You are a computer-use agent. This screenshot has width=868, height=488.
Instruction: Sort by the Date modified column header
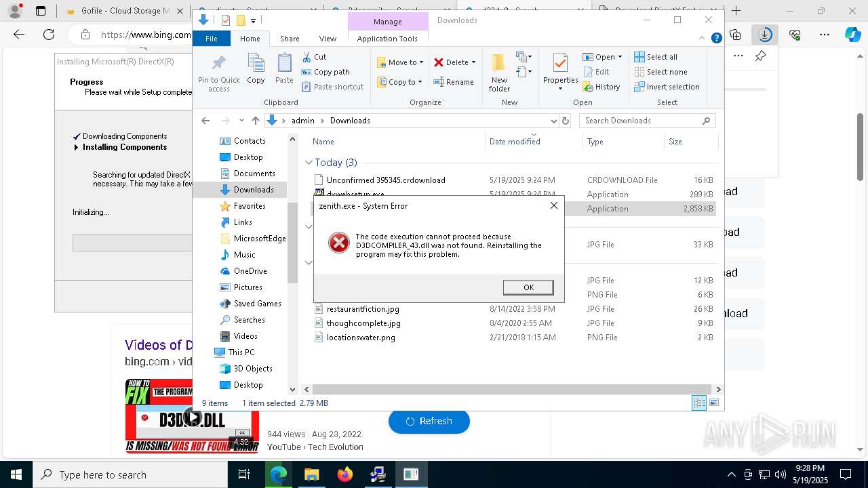515,142
